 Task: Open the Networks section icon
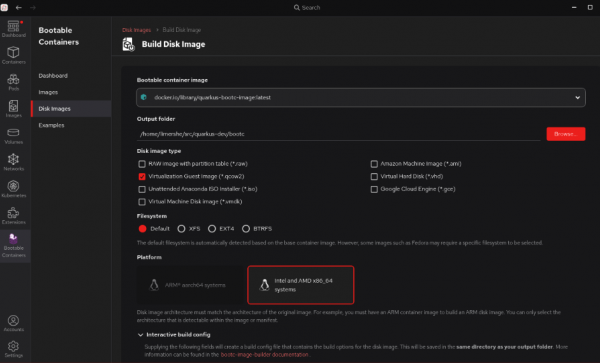click(x=13, y=162)
